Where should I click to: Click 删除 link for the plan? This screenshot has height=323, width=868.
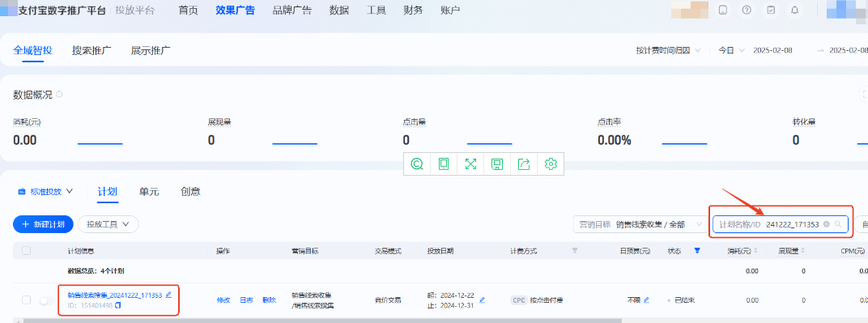[x=269, y=300]
